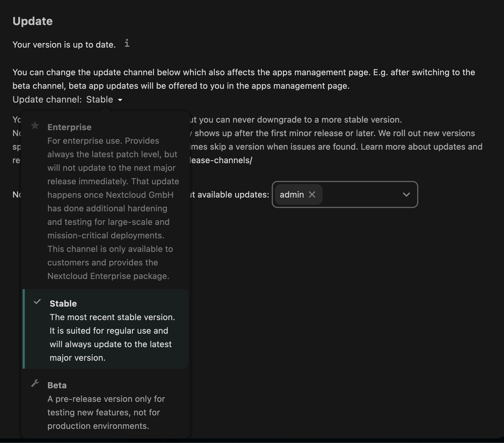This screenshot has height=443, width=504.
Task: Click the 'Your version is up to date' message
Action: [x=64, y=45]
